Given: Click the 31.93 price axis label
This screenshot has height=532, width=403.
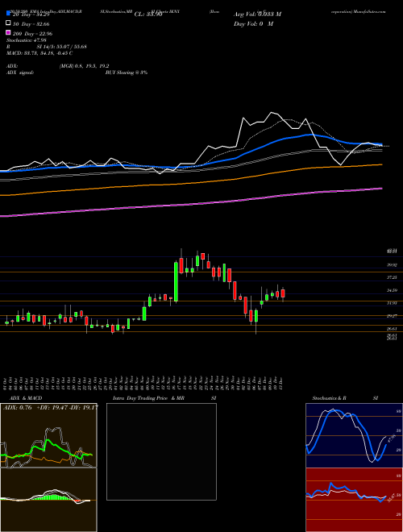Looking at the screenshot, I should click(x=393, y=303).
